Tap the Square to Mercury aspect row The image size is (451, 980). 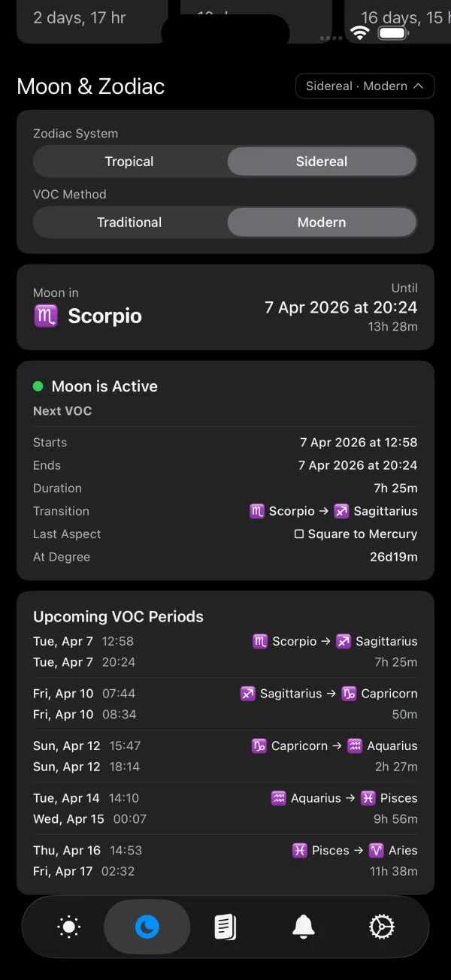356,534
